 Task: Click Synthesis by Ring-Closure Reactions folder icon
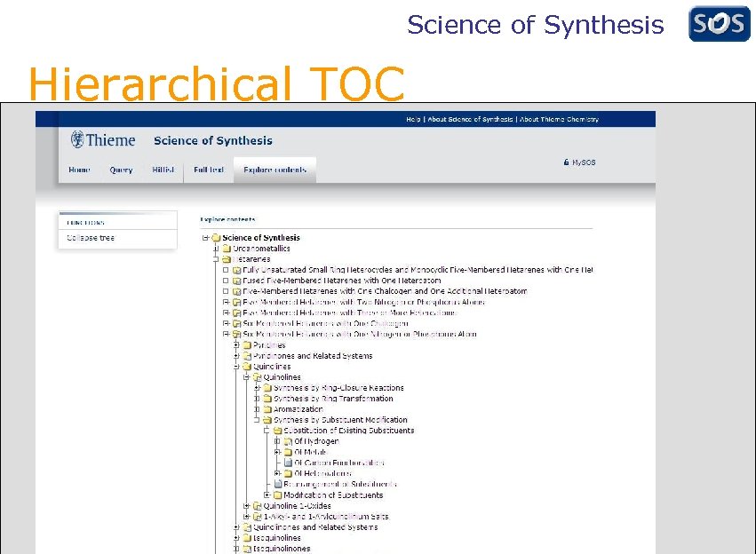click(267, 388)
